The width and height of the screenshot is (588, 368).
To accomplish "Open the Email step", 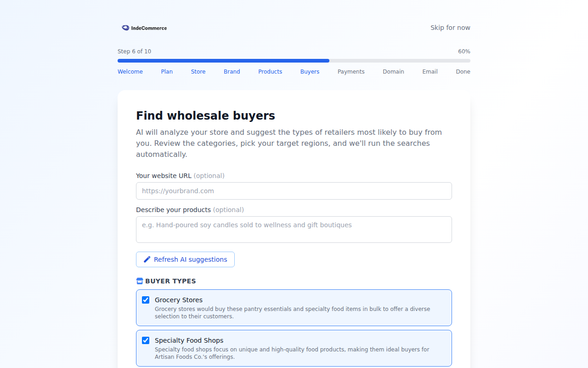I will [430, 72].
